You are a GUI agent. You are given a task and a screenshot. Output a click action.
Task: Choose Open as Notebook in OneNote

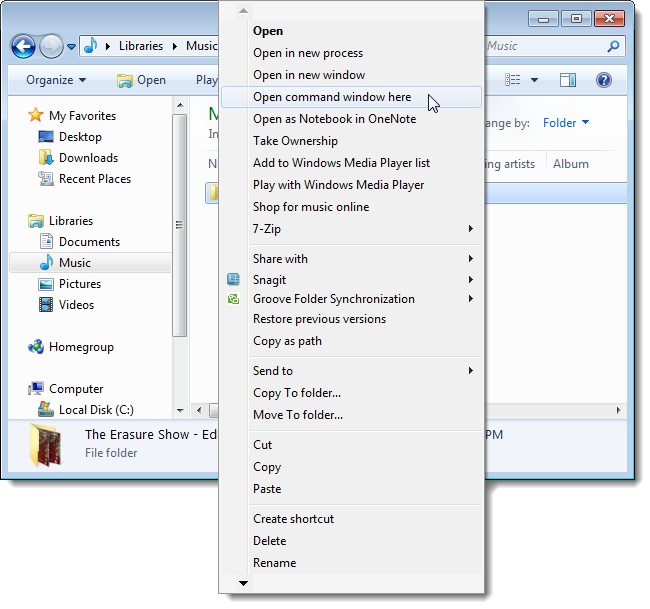(x=352, y=119)
